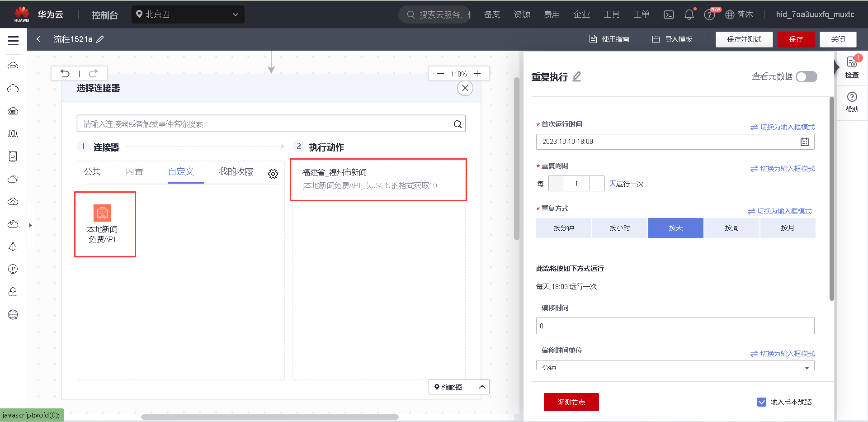The width and height of the screenshot is (868, 422).
Task: Switch to the 内置 connector tab
Action: pos(135,172)
